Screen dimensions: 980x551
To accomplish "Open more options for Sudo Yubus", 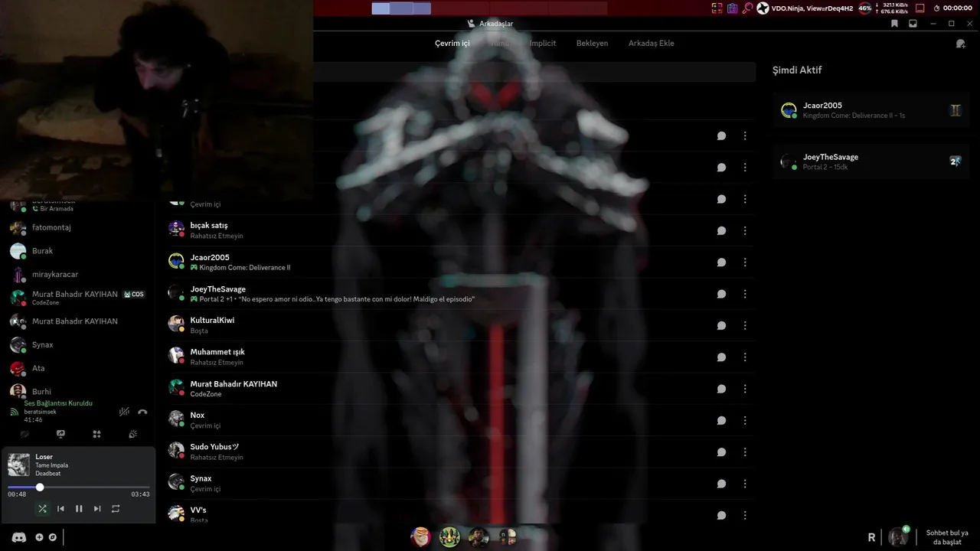I will click(745, 452).
